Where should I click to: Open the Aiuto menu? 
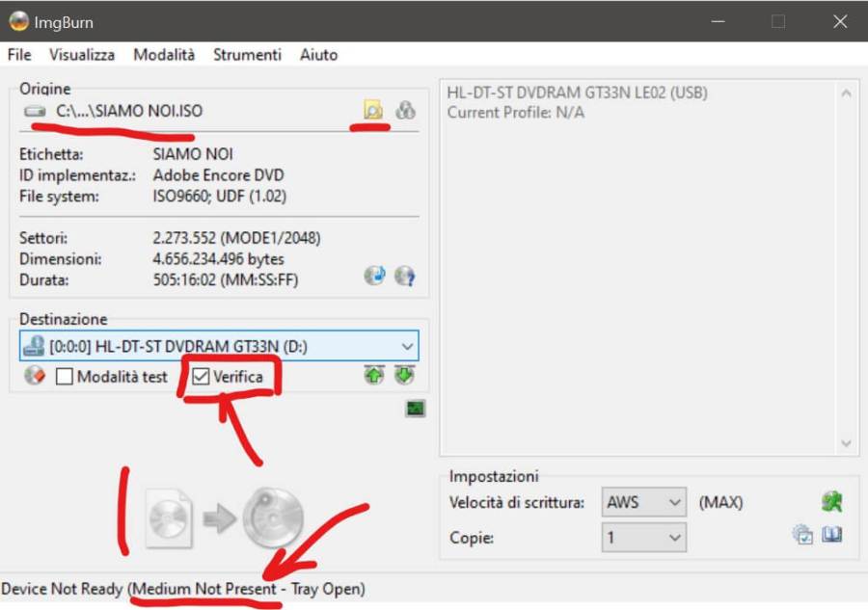coord(318,55)
